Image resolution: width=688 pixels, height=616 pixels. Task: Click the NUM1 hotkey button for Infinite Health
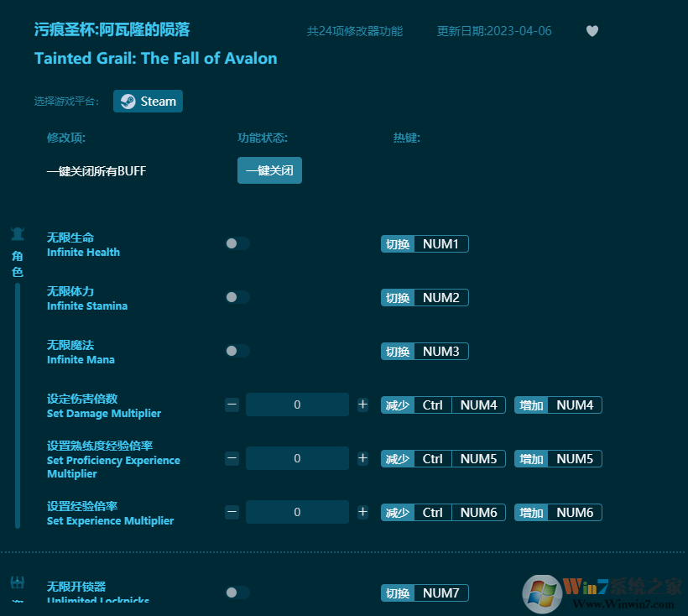[440, 244]
